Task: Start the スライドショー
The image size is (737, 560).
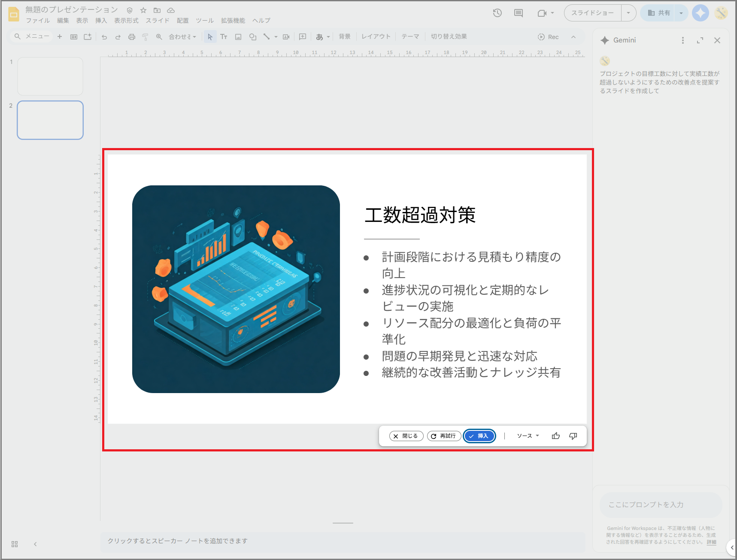Action: click(x=593, y=13)
